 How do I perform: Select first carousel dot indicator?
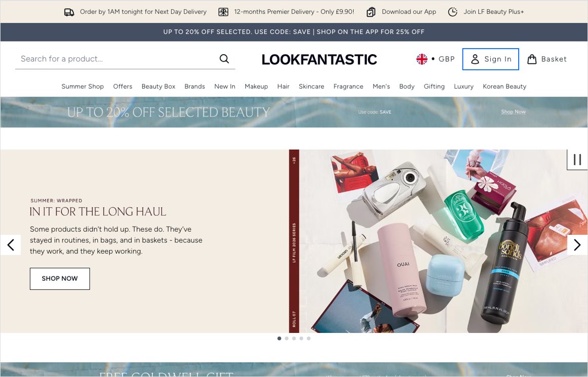click(x=279, y=339)
